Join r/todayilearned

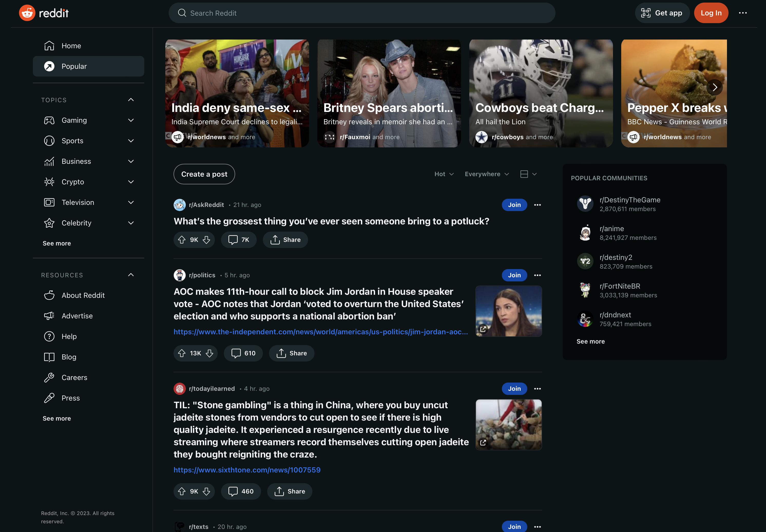point(514,389)
